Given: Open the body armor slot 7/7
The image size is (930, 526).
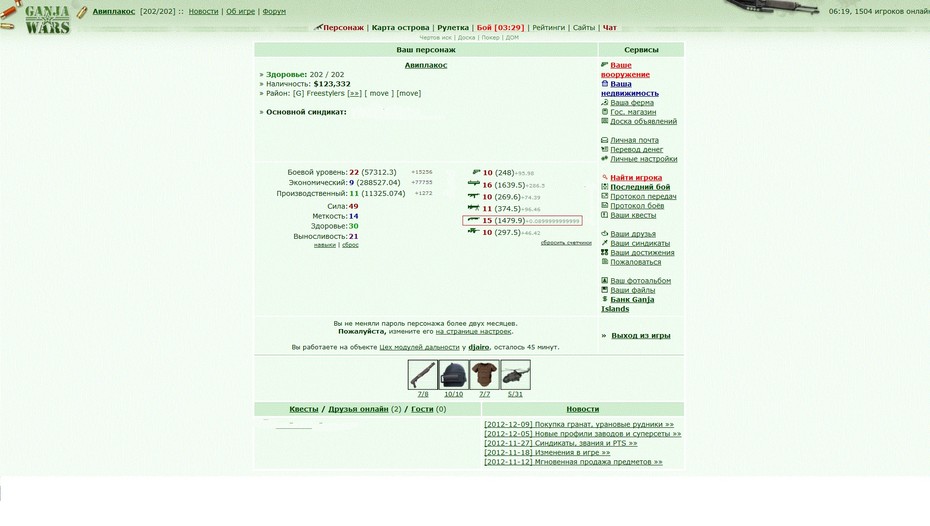Looking at the screenshot, I should tap(485, 375).
